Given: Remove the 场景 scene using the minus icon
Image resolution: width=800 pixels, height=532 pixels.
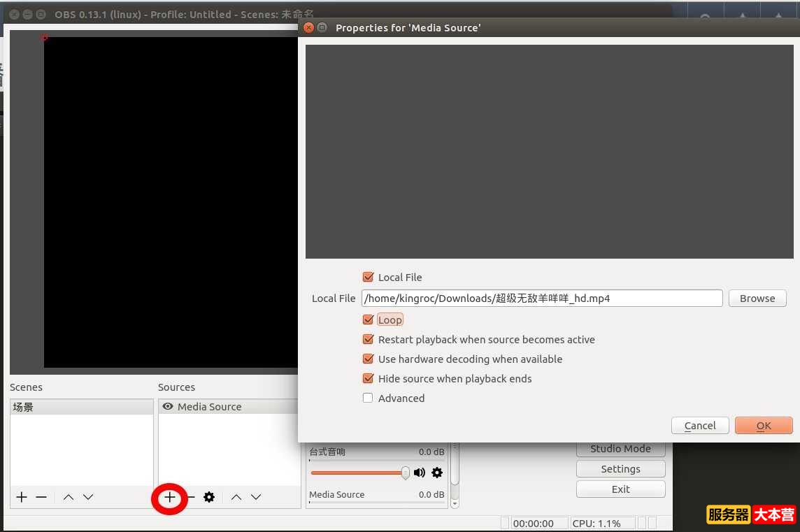Looking at the screenshot, I should (x=41, y=497).
